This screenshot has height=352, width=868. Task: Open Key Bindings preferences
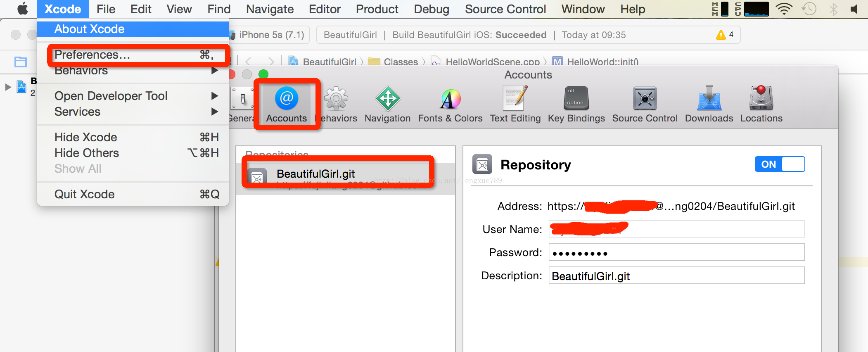click(x=576, y=104)
